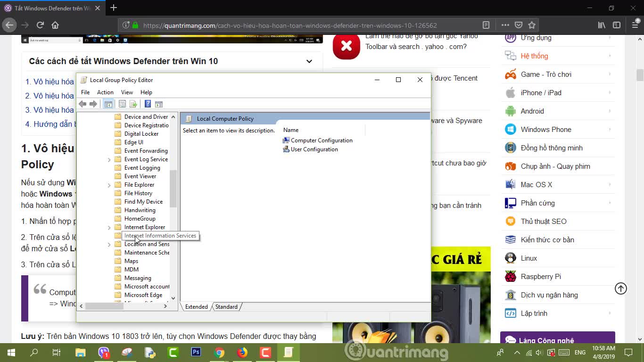Open the Android category link
644x362 pixels.
click(532, 111)
